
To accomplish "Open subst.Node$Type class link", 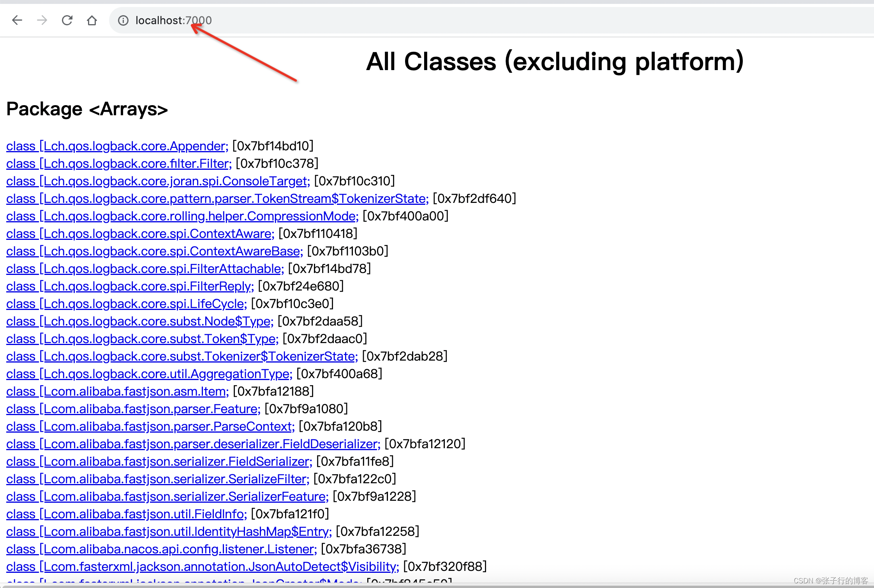I will 140,321.
